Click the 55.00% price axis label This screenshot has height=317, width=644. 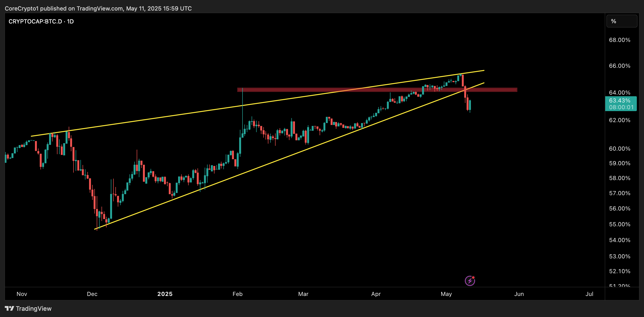click(620, 224)
